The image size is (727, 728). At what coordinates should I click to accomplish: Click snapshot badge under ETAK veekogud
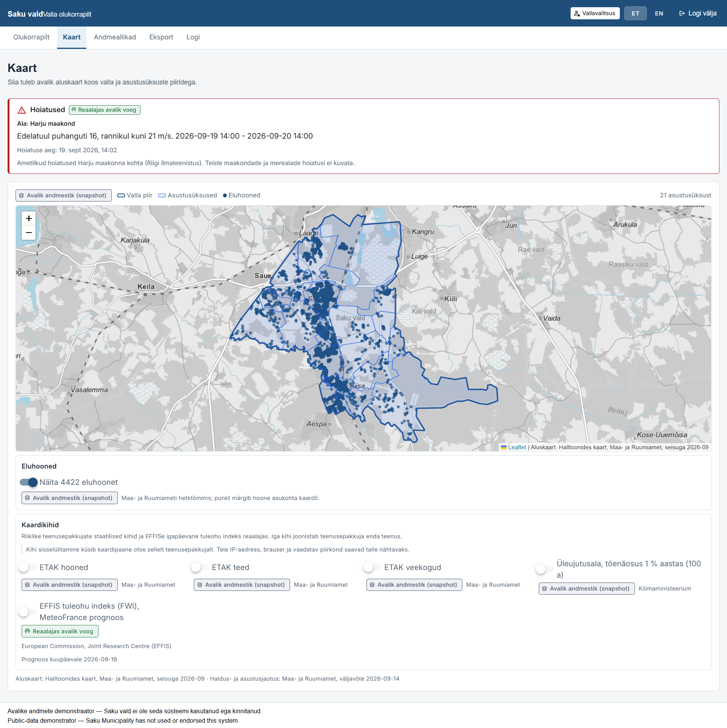point(414,585)
